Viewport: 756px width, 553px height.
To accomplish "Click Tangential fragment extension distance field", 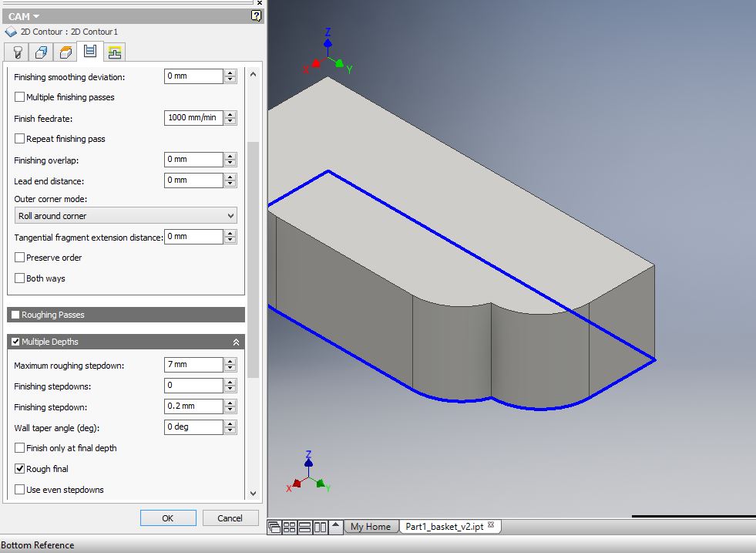I will click(193, 237).
